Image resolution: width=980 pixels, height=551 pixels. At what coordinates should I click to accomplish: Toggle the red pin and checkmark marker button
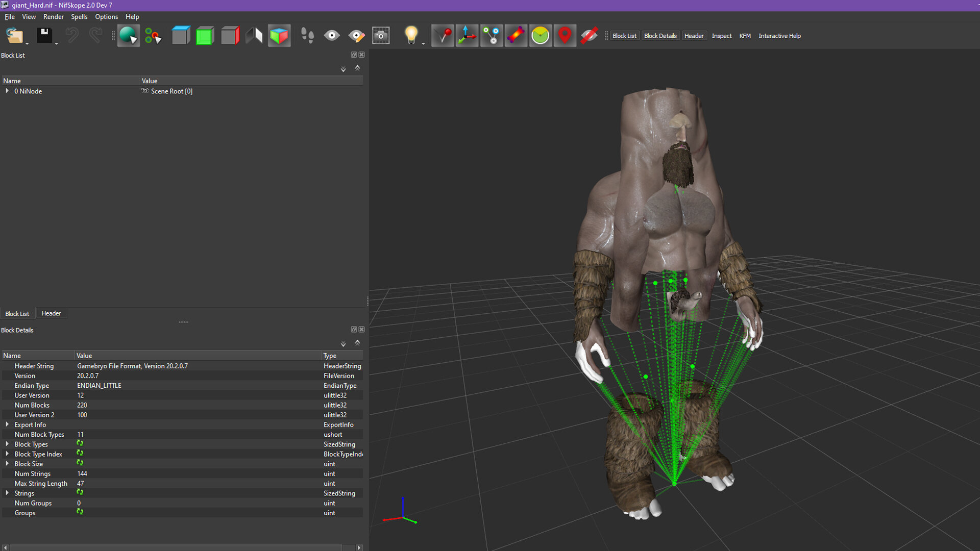click(x=443, y=36)
